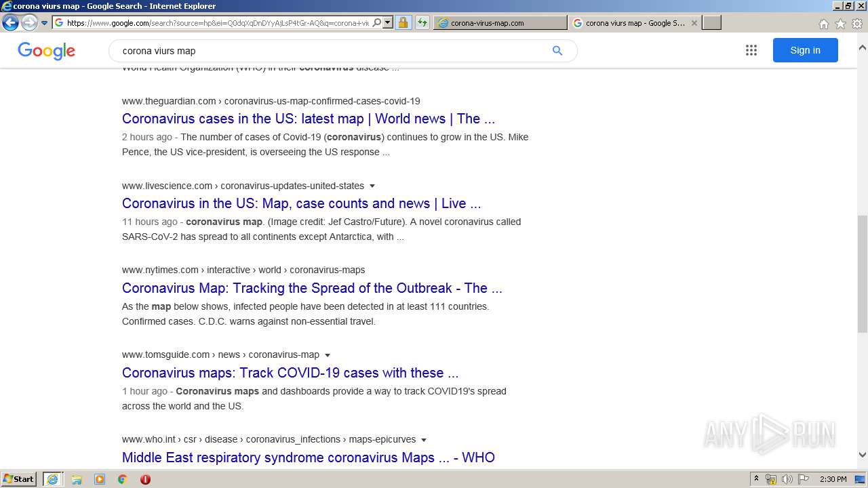
Task: Click the Internet Explorer address bar URL
Action: click(218, 22)
